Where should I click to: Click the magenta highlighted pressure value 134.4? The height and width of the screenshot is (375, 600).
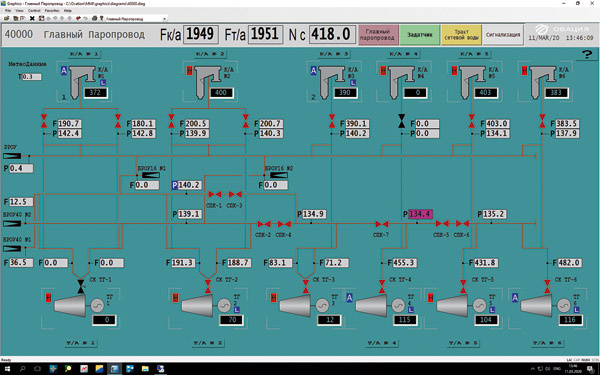click(x=420, y=214)
